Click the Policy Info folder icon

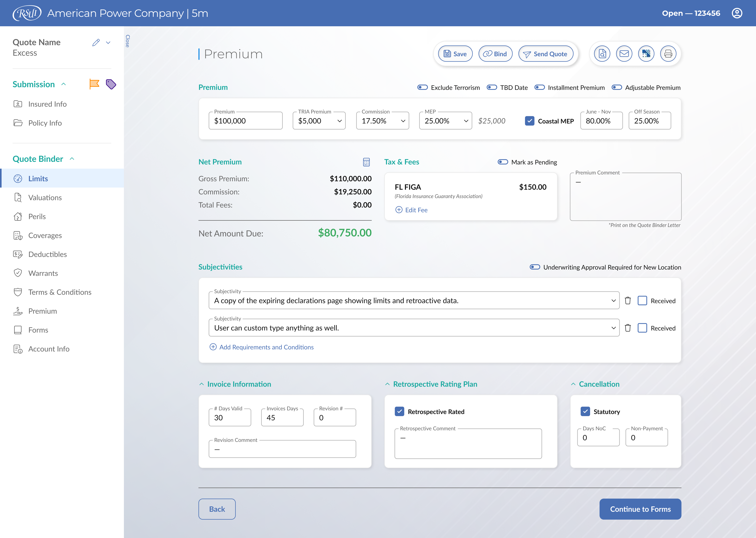[x=18, y=123]
